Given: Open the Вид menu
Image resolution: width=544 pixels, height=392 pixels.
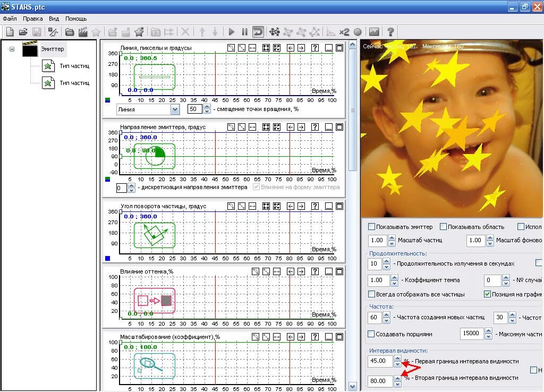Looking at the screenshot, I should pyautogui.click(x=54, y=19).
